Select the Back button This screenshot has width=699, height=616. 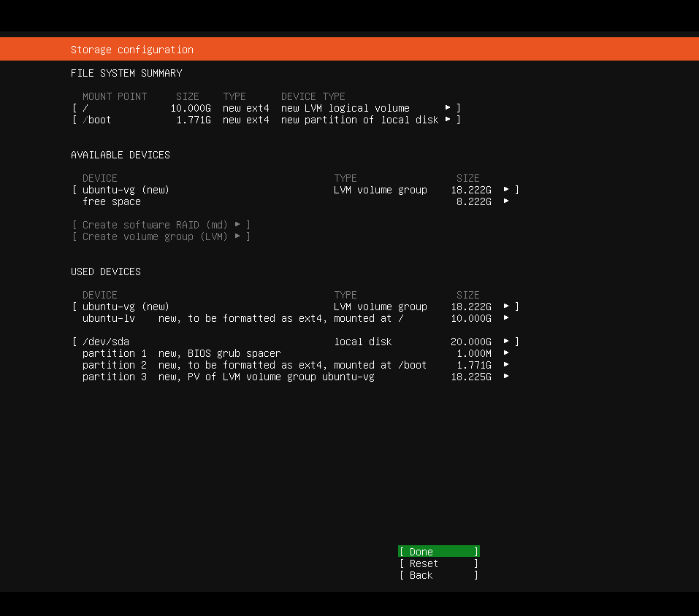[x=439, y=575]
